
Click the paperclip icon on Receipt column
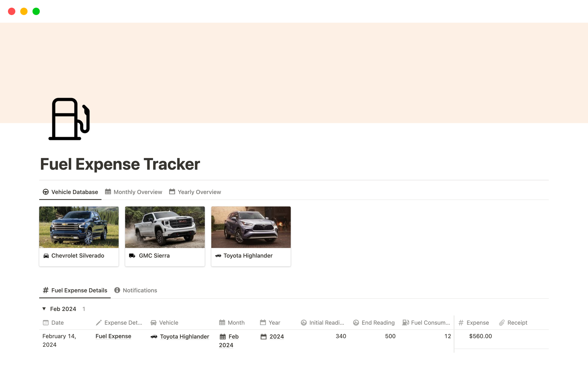tap(502, 323)
